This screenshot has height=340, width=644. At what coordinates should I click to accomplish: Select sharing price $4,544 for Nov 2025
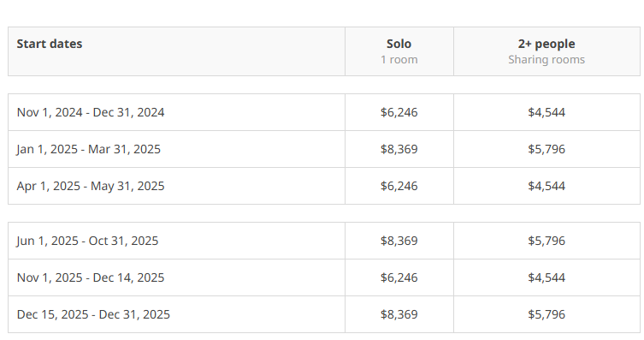(x=547, y=277)
